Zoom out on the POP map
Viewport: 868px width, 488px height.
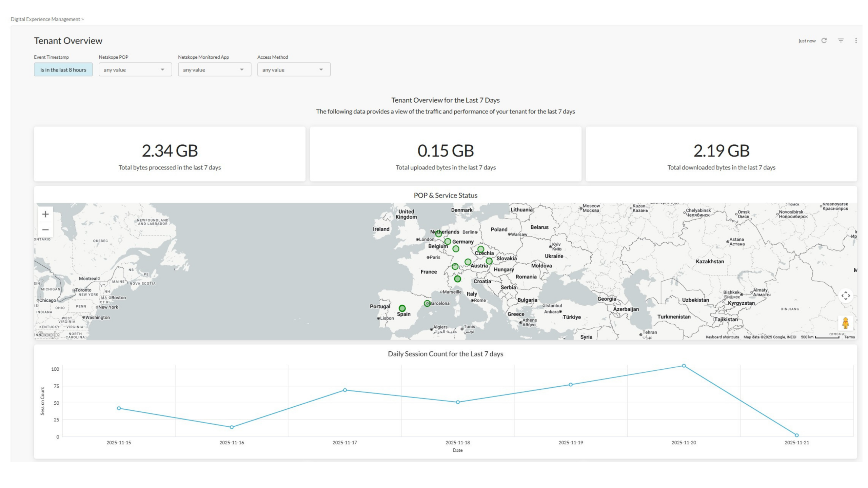45,230
